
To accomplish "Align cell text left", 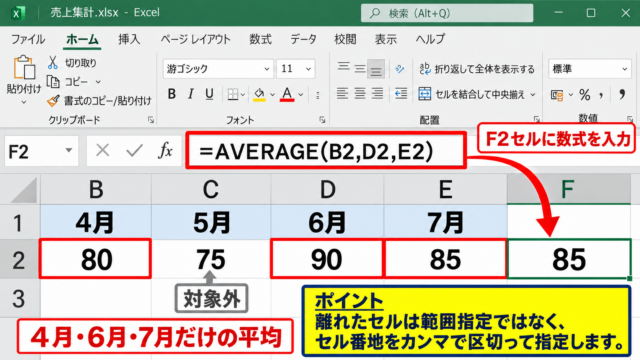I will click(342, 94).
